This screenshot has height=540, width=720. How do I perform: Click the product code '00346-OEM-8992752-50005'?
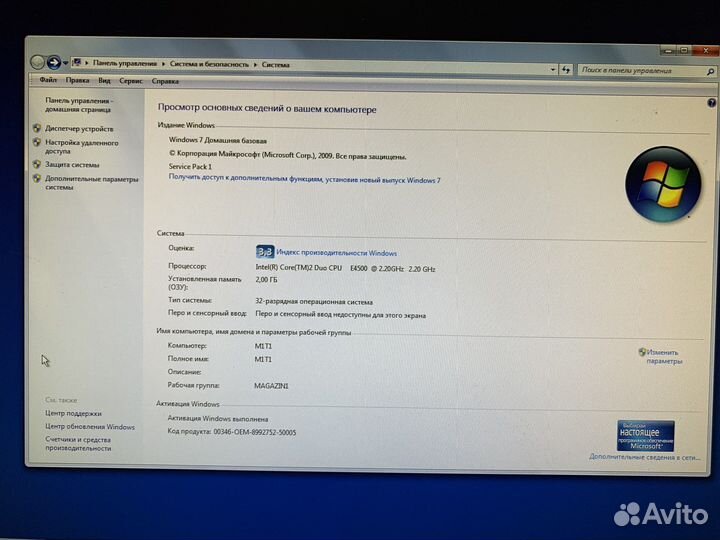point(255,432)
